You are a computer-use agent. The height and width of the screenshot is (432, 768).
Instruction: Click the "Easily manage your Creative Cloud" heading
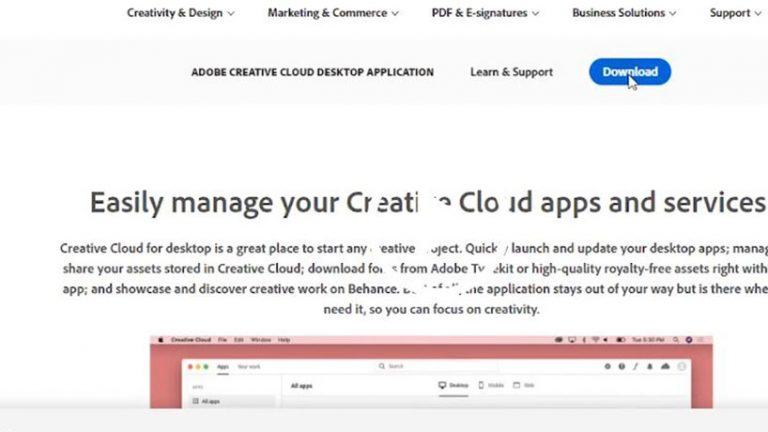point(427,203)
